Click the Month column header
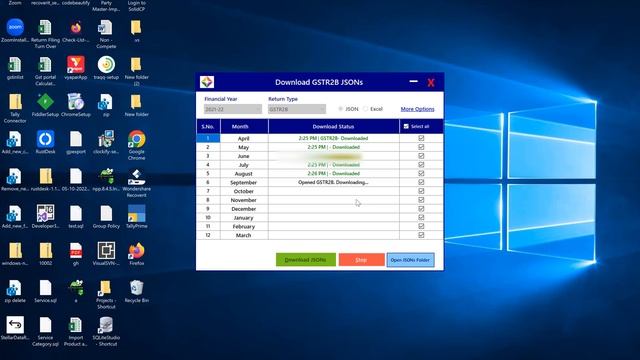The image size is (640, 360). [244, 127]
